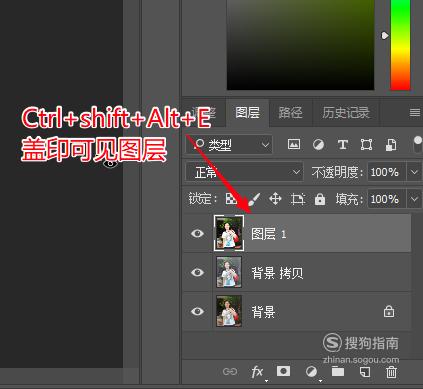Lock position move-arrows icon

(x=275, y=199)
